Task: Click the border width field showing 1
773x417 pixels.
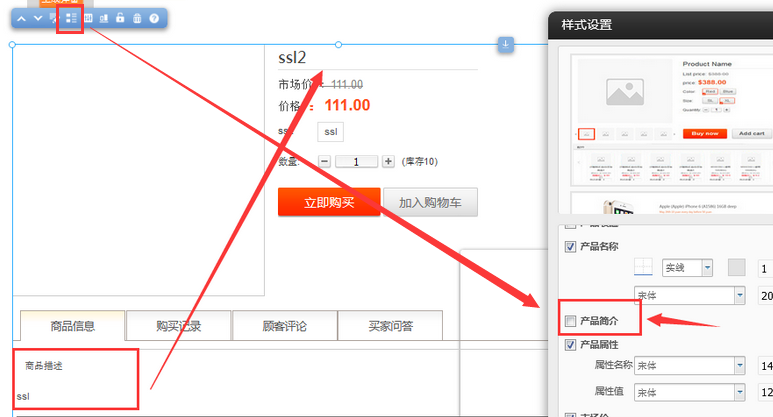Action: point(765,269)
